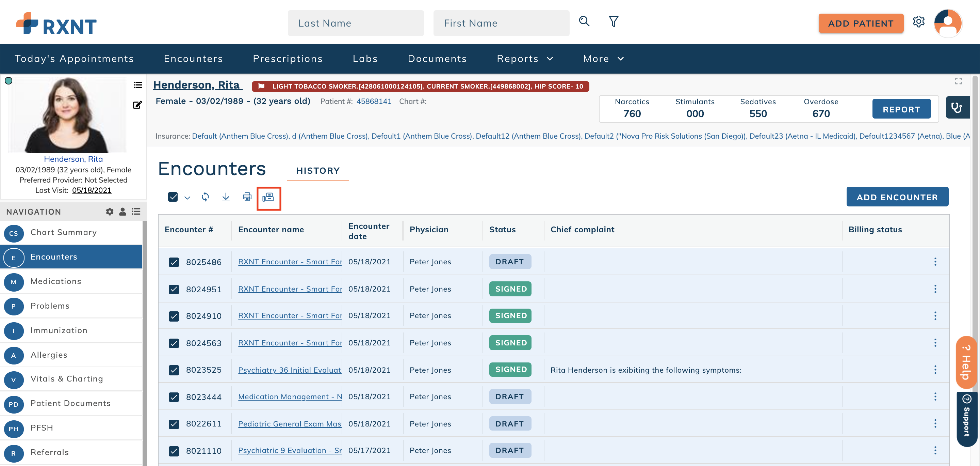Expand patient panel to fullscreen

point(958,81)
